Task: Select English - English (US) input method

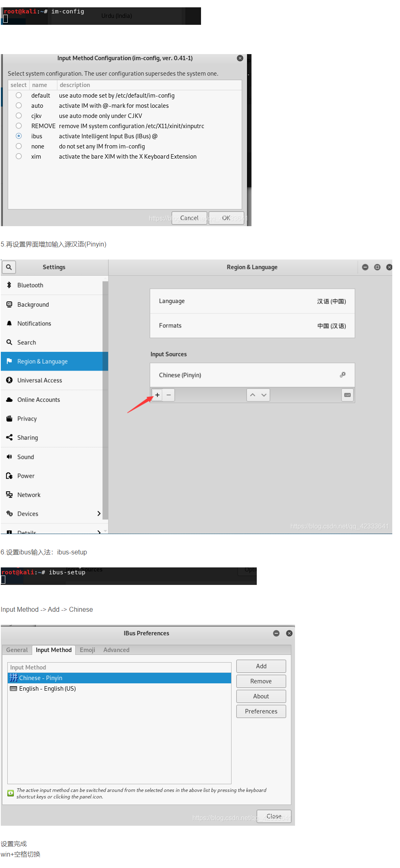Action: (x=119, y=689)
